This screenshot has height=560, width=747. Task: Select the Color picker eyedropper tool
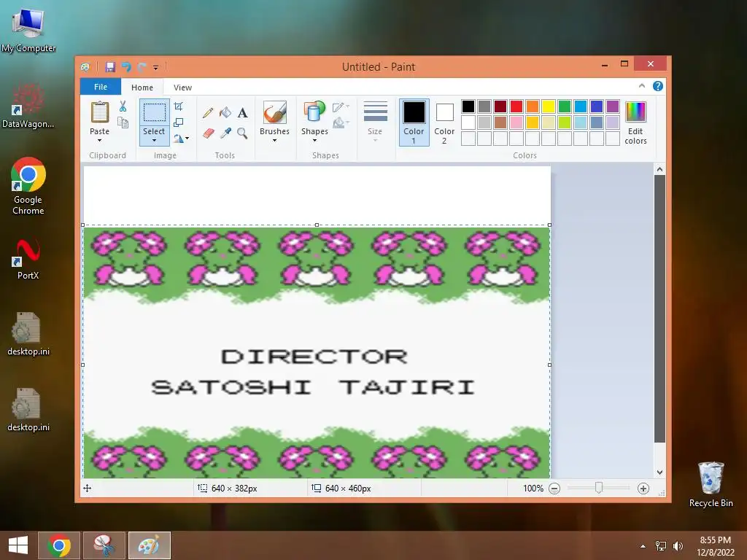(x=225, y=133)
